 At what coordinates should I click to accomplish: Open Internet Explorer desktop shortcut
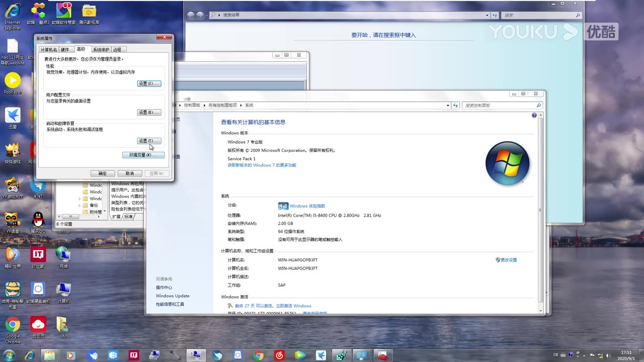[x=13, y=15]
